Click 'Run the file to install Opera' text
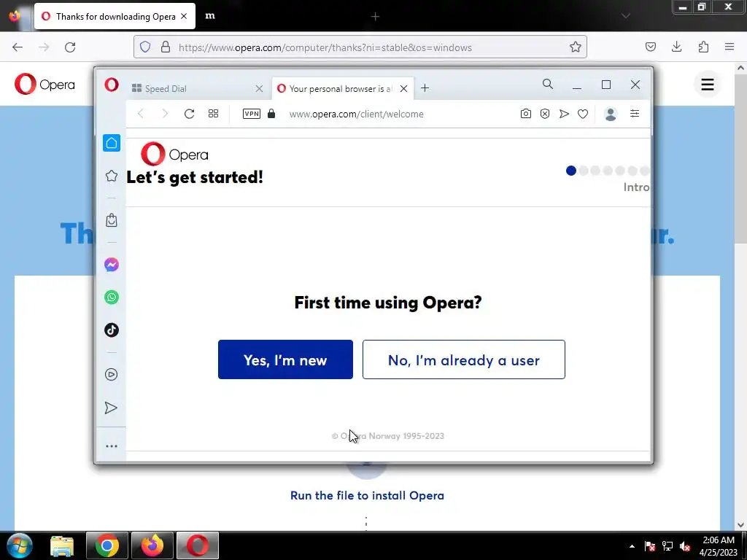The height and width of the screenshot is (560, 747). point(368,495)
